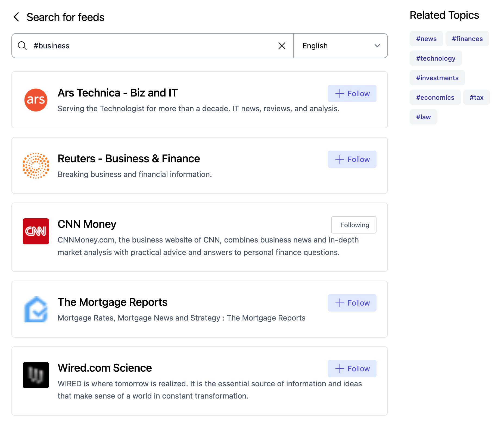Clear the #business search query
The image size is (504, 423).
click(x=282, y=46)
